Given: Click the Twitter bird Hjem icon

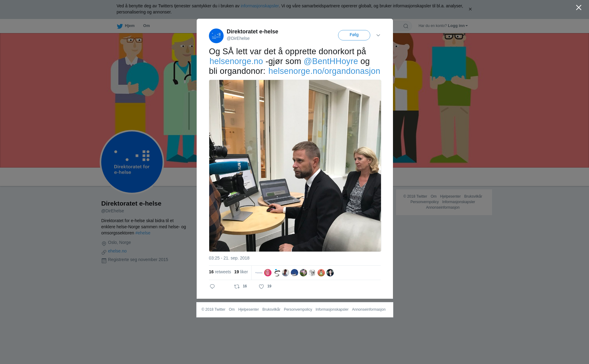Looking at the screenshot, I should 120,26.
